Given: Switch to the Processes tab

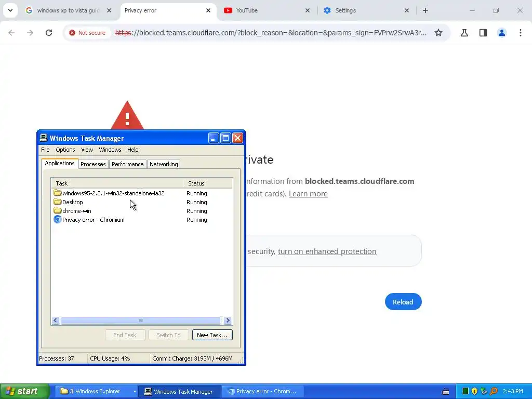Looking at the screenshot, I should pos(93,164).
